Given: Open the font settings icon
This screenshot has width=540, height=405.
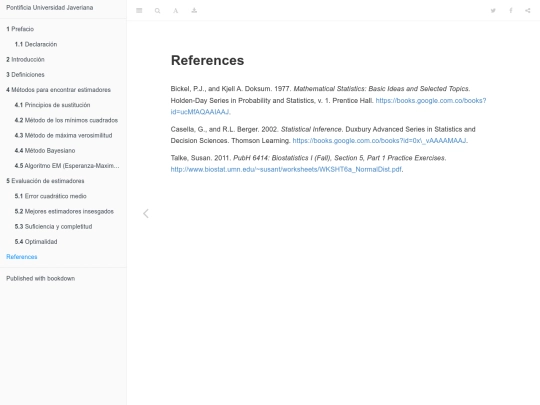Looking at the screenshot, I should pyautogui.click(x=176, y=11).
